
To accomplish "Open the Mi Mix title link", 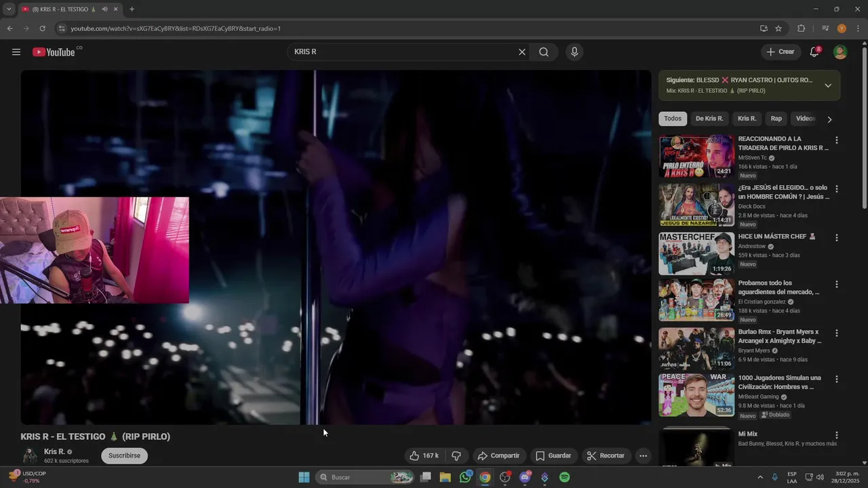I will (747, 434).
